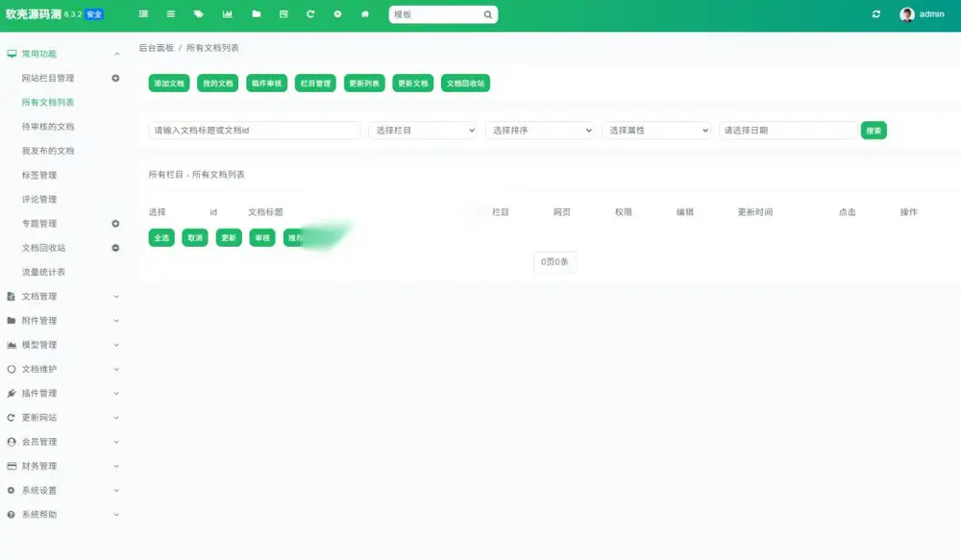961x560 pixels.
Task: Click the 我的文档 button
Action: (217, 84)
